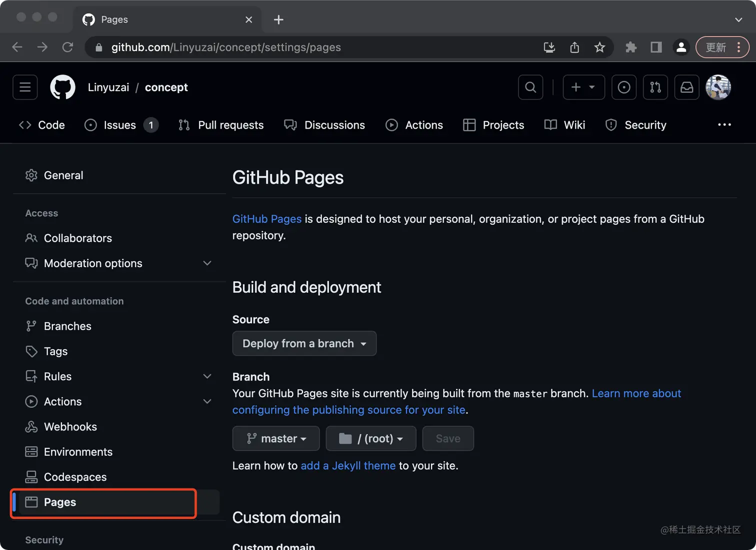Screen dimensions: 756x550
Task: Open the master branch selector dropdown
Action: pos(276,438)
